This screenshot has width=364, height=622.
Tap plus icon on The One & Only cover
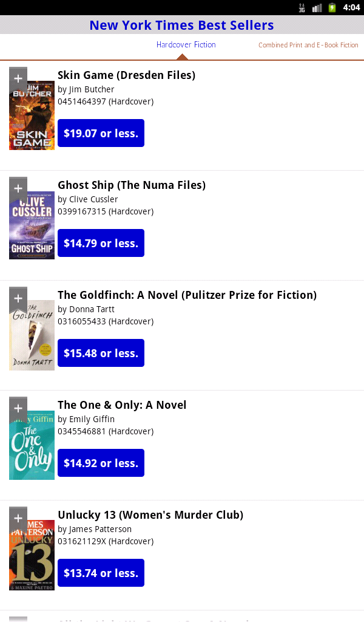(18, 408)
